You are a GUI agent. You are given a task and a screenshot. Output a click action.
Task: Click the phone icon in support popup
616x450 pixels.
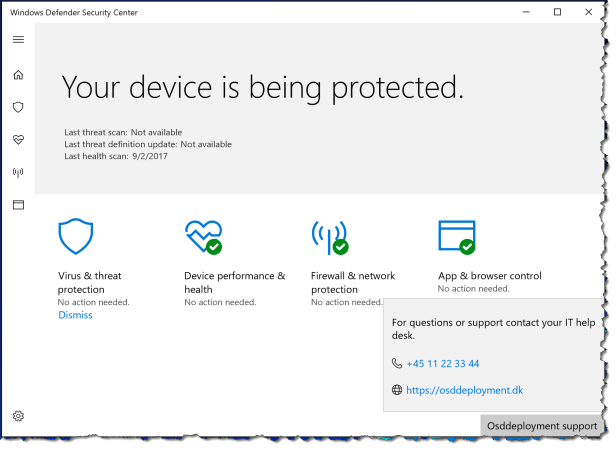click(x=397, y=363)
